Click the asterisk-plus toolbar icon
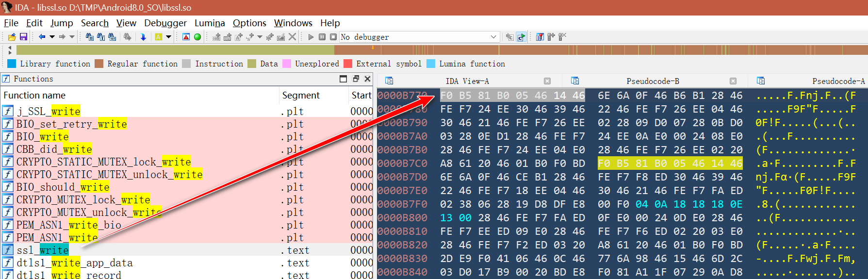 pos(270,37)
